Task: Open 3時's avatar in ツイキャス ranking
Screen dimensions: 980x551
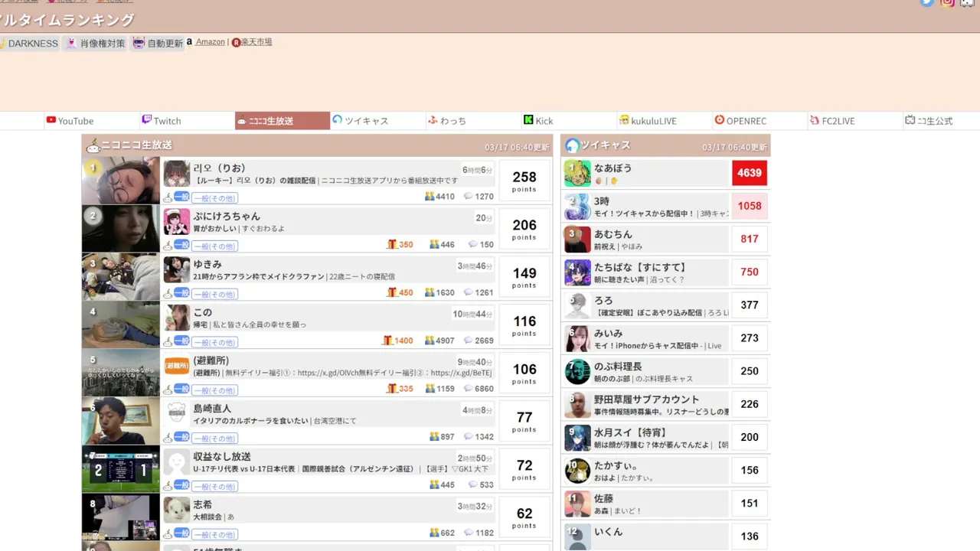Action: pos(577,207)
